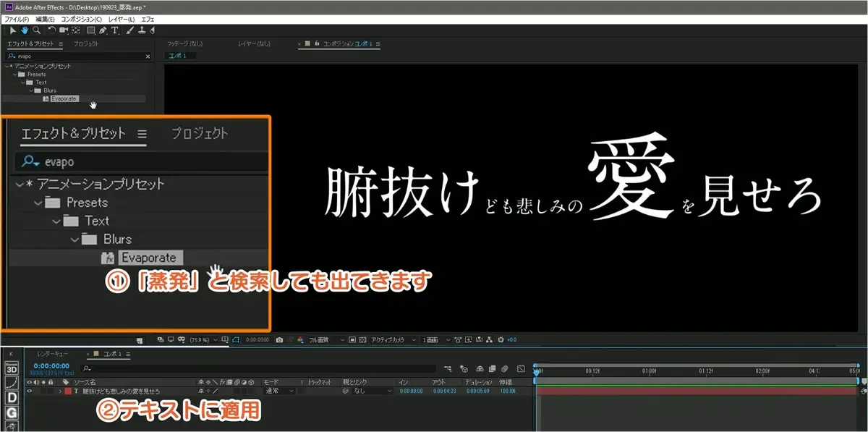Select the Selection tool in the toolbar
The image size is (868, 432).
coord(14,30)
